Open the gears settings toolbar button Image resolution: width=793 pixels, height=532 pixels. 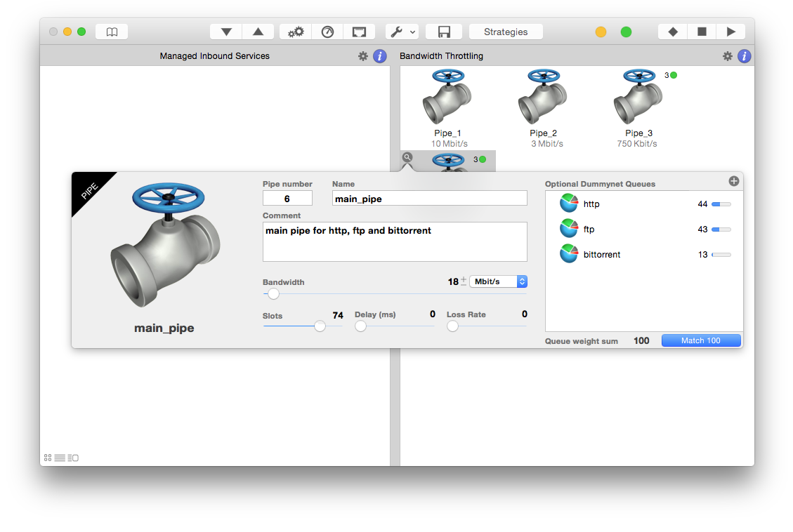pos(296,32)
